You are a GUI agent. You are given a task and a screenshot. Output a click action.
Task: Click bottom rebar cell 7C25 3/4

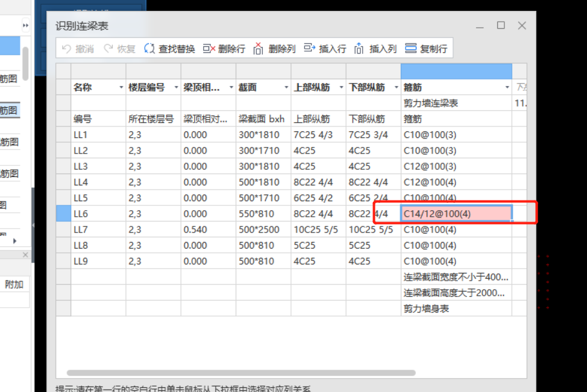(374, 135)
